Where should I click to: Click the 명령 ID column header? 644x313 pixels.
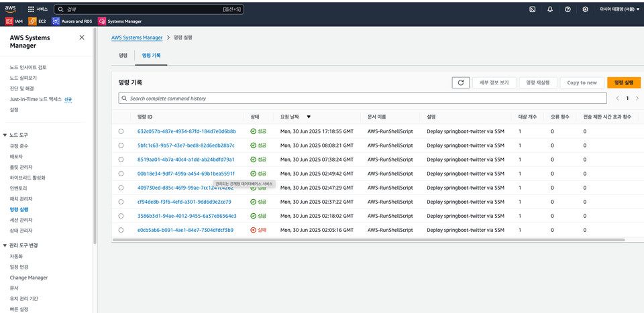(x=145, y=117)
